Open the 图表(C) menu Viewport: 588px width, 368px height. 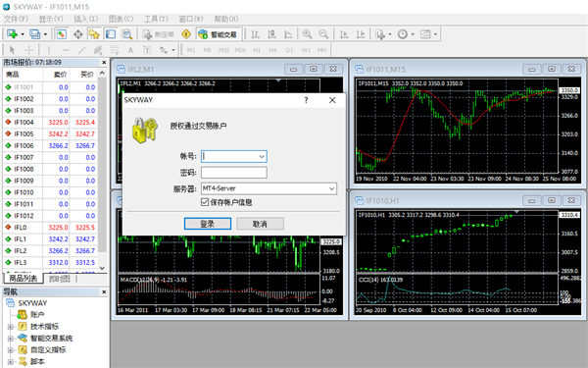click(121, 19)
